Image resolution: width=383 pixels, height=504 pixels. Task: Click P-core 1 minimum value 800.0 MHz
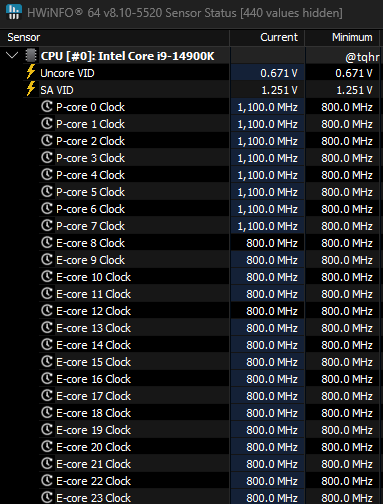coord(347,124)
